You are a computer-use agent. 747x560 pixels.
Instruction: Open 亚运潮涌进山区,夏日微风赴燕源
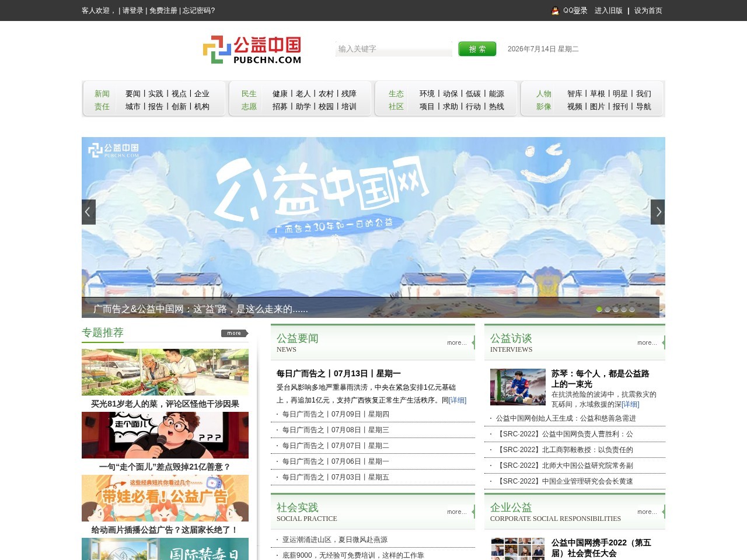335,540
